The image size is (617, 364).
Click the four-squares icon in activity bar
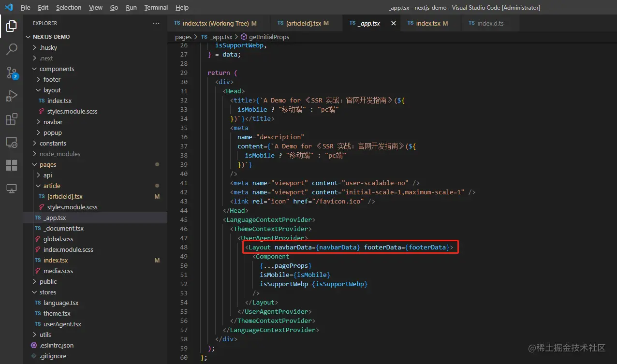pos(12,165)
